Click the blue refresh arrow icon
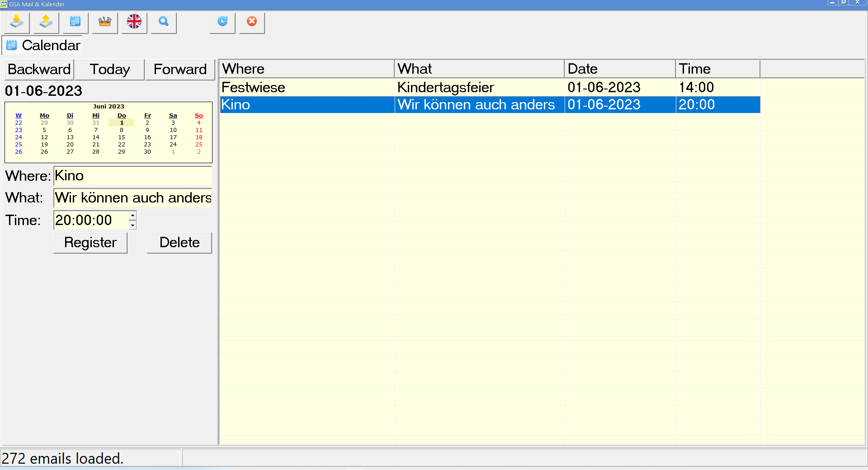 pos(222,22)
